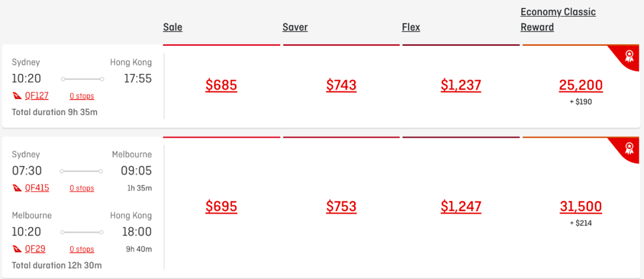Image resolution: width=644 pixels, height=279 pixels.
Task: Choose the $1,237 Flex fare
Action: (461, 85)
